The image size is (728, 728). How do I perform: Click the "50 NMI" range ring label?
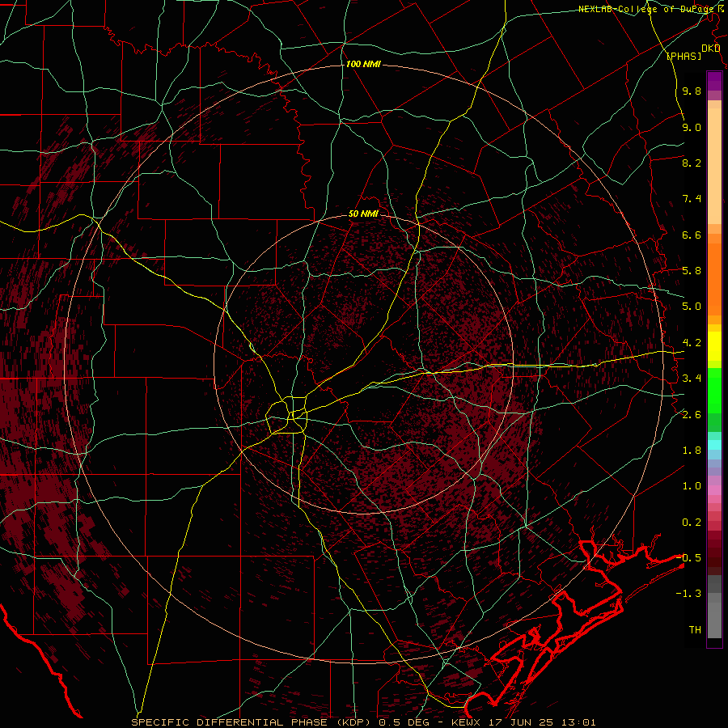coord(363,214)
